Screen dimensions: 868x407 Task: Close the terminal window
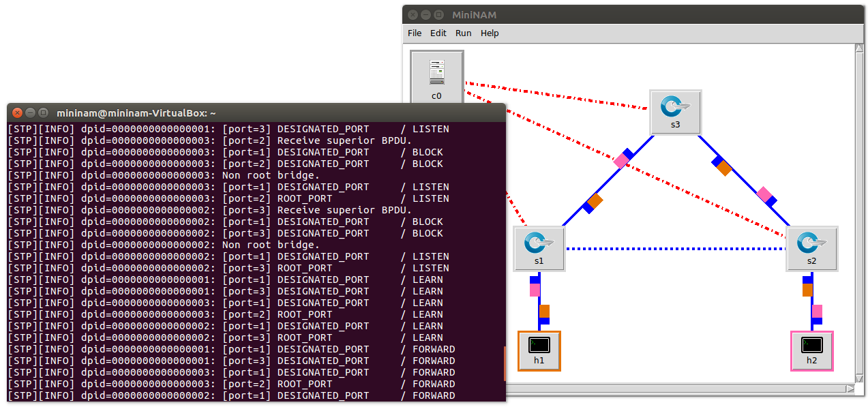coord(17,113)
